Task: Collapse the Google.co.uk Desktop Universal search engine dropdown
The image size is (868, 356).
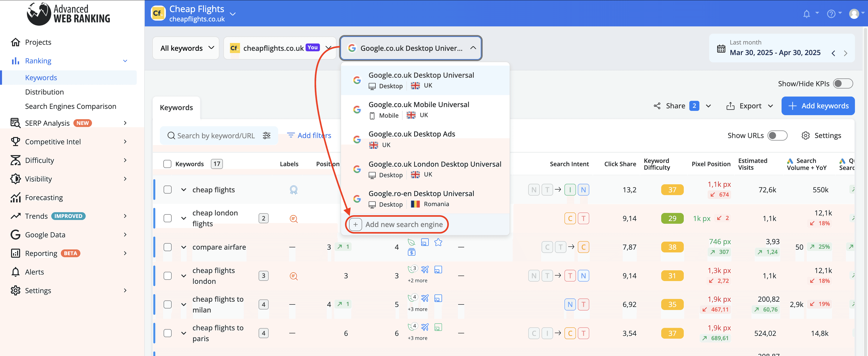Action: pyautogui.click(x=411, y=48)
